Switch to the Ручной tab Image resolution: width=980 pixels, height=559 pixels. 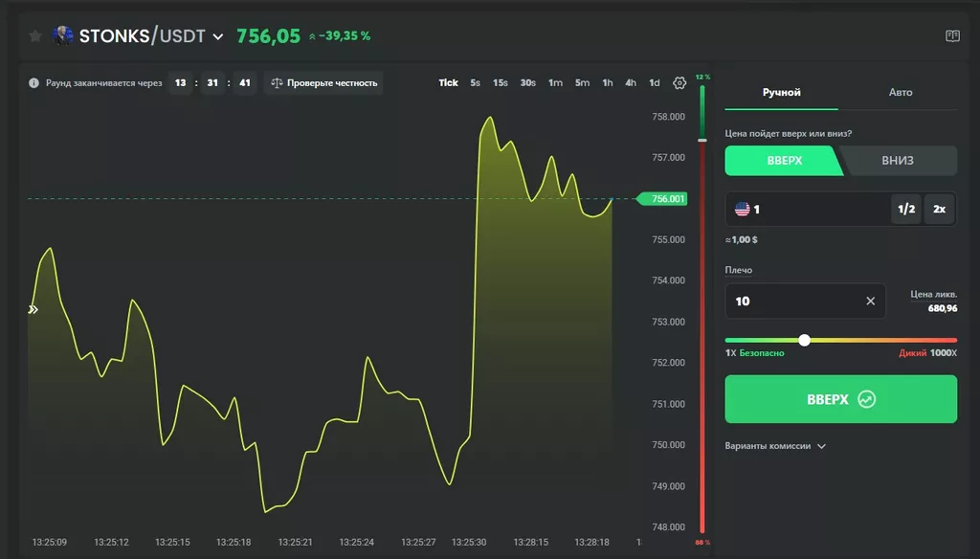[781, 93]
